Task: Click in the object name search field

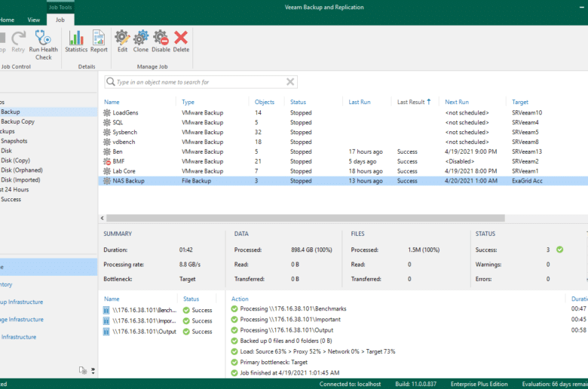Action: 201,81
